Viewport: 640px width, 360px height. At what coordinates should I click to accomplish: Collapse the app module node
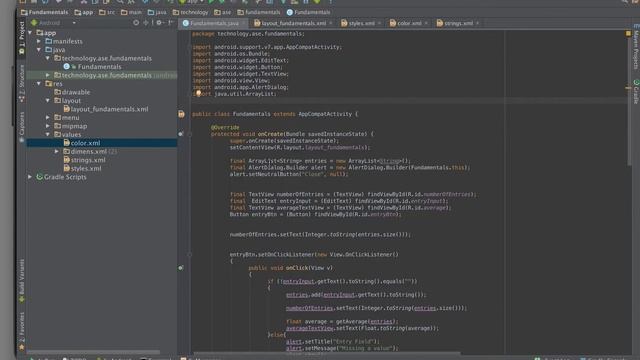(31, 33)
